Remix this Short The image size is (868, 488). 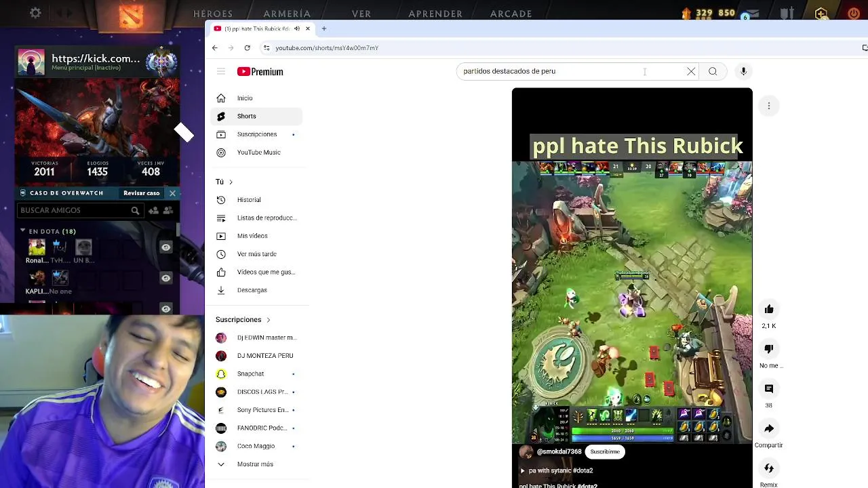click(769, 468)
